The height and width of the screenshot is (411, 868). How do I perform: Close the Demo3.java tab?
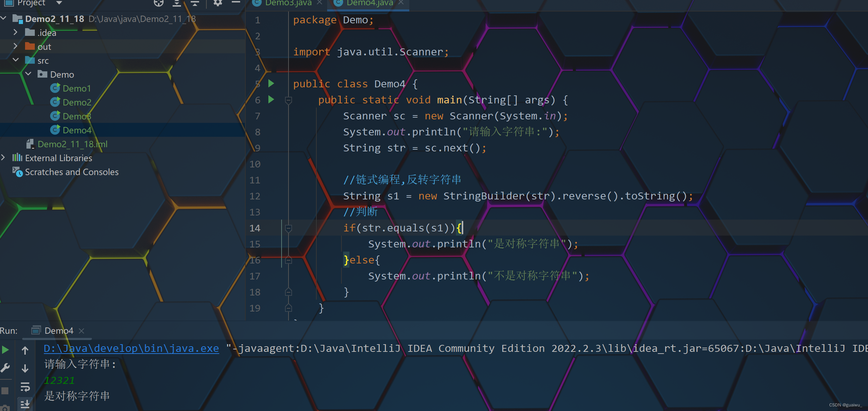tap(319, 3)
